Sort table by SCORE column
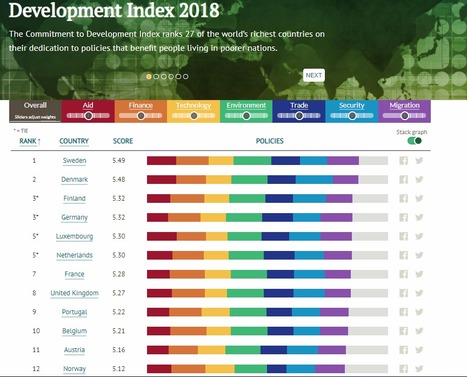This screenshot has height=377, width=467. click(x=123, y=141)
